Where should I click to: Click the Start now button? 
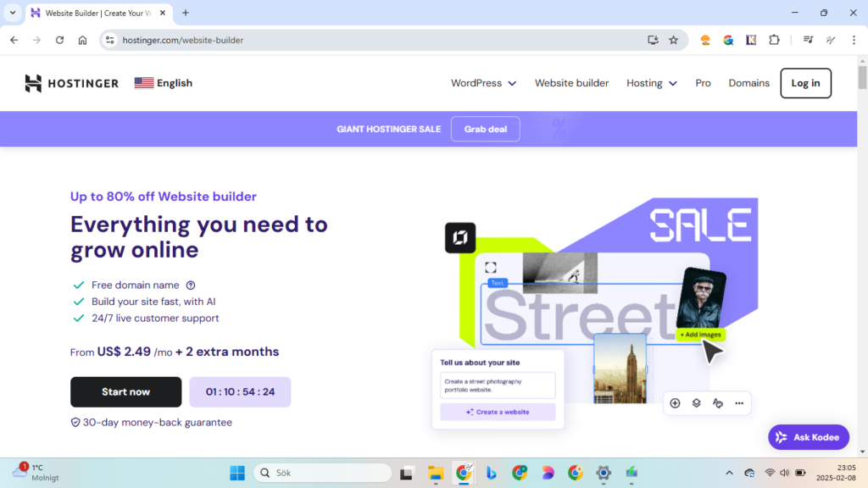(x=125, y=391)
